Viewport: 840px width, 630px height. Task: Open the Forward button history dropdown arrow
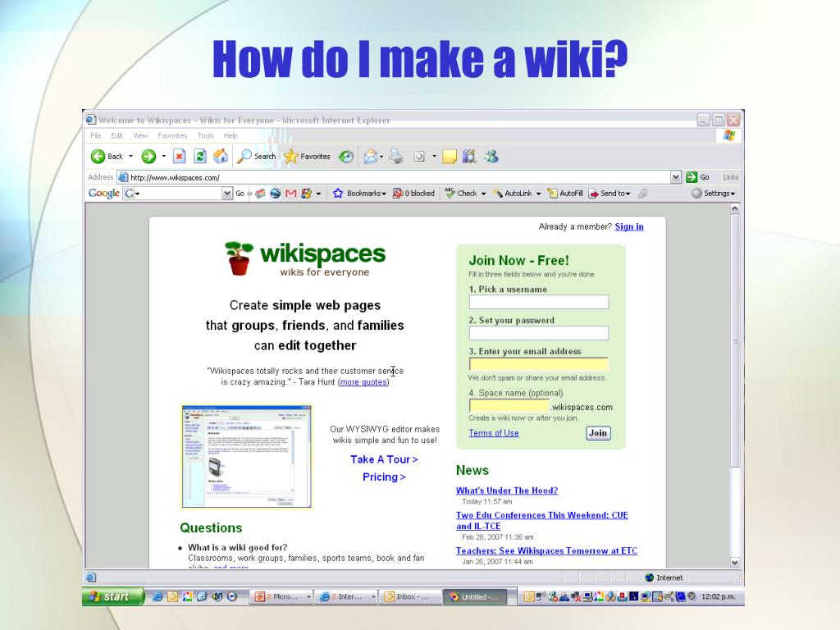(x=163, y=157)
